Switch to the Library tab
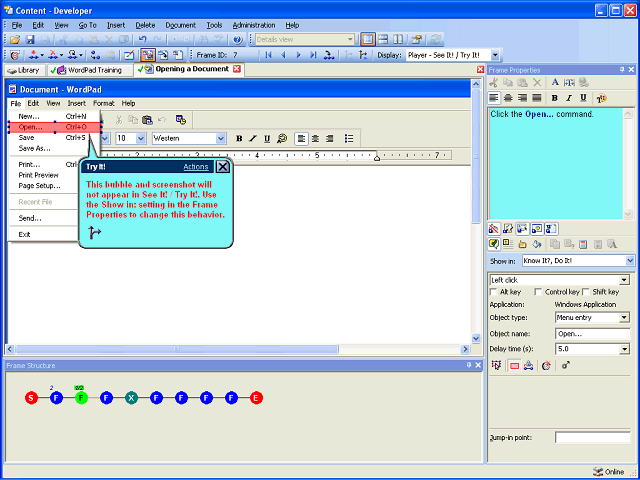640x480 pixels. tap(24, 70)
